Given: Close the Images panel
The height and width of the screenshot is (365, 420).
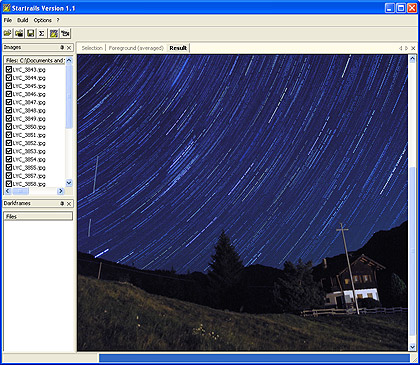Looking at the screenshot, I should click(x=69, y=48).
